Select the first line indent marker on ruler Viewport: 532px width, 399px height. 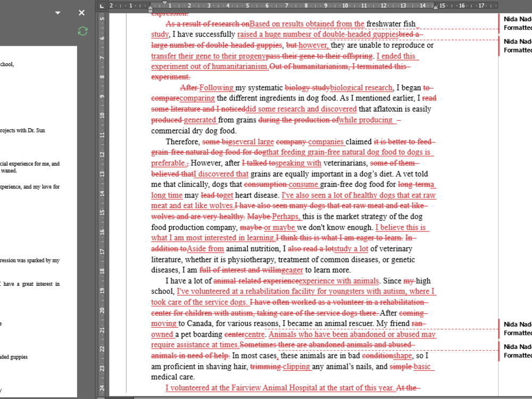(164, 3)
